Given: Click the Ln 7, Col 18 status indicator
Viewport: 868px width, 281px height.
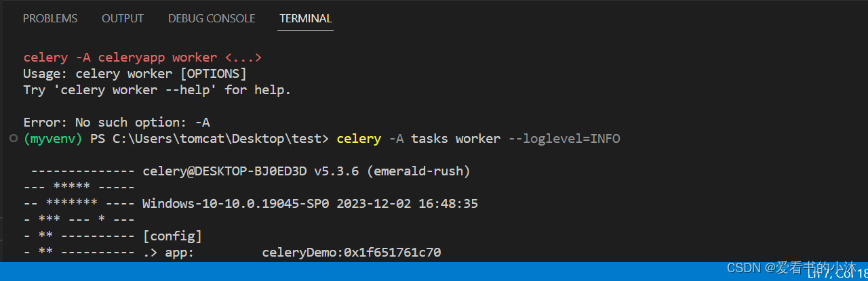Looking at the screenshot, I should (837, 273).
